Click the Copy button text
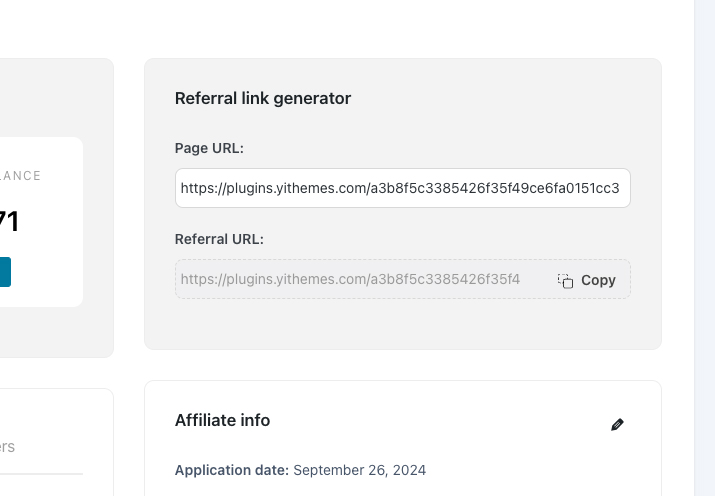Viewport: 715px width, 496px height. 598,280
